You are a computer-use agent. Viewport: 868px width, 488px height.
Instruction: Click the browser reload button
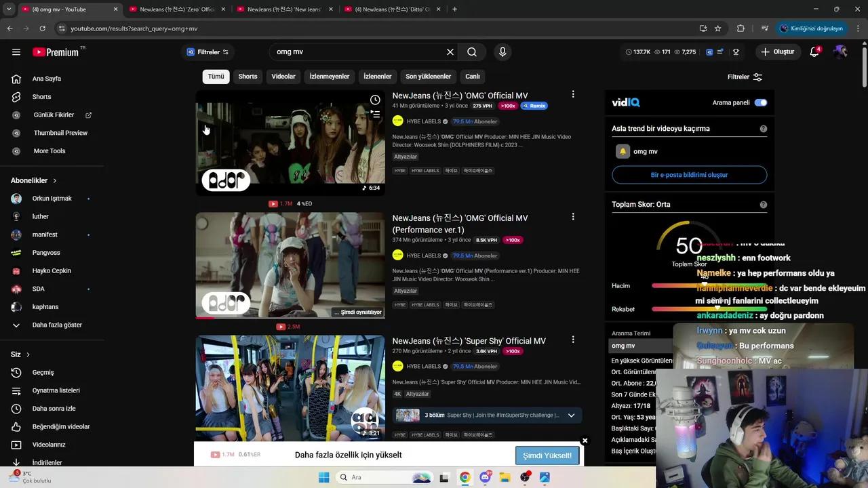(42, 28)
